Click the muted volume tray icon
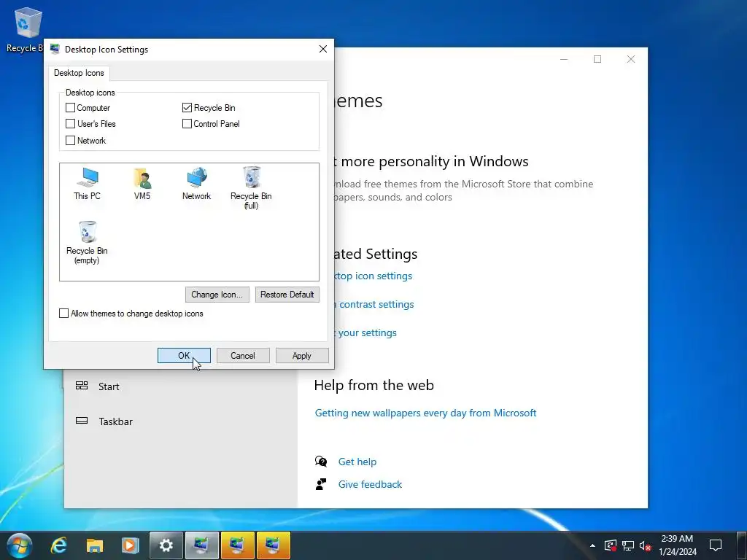The width and height of the screenshot is (747, 560). coord(645,545)
